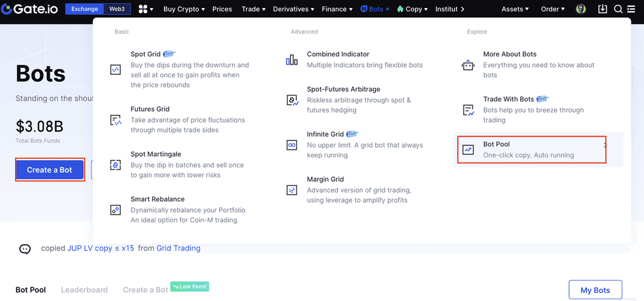Select Bot Pool menu entry

point(531,149)
